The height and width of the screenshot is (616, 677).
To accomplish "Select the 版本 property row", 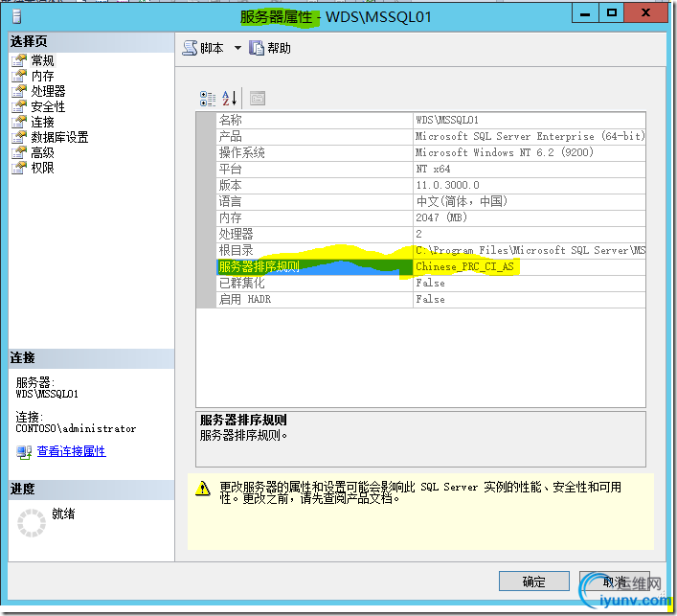I will point(431,185).
